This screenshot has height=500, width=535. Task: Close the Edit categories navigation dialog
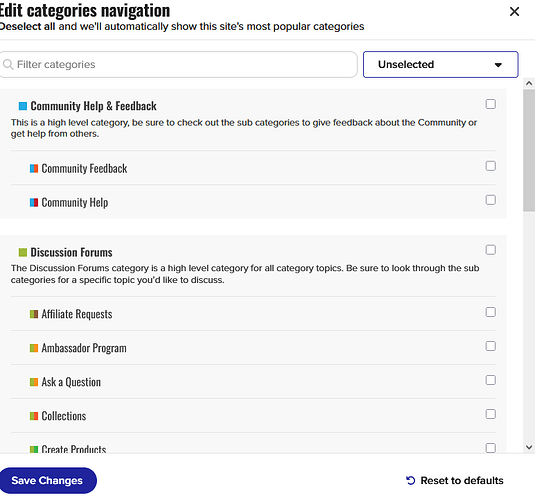point(514,12)
